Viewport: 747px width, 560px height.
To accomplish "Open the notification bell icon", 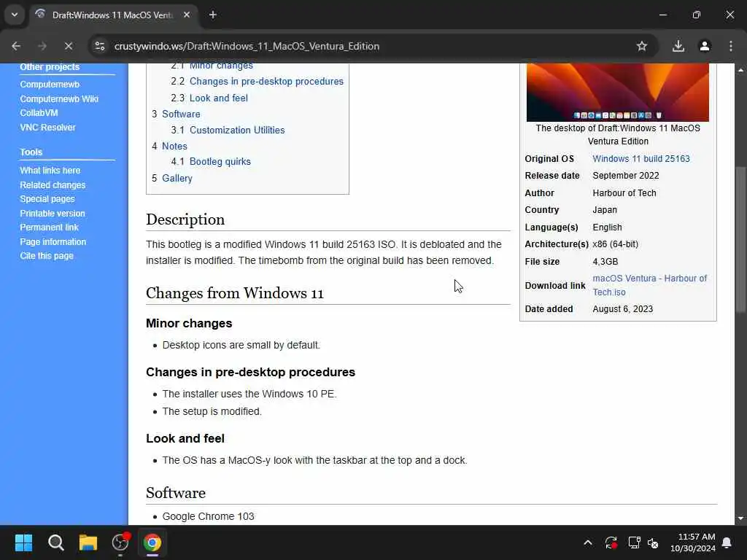I will [727, 542].
